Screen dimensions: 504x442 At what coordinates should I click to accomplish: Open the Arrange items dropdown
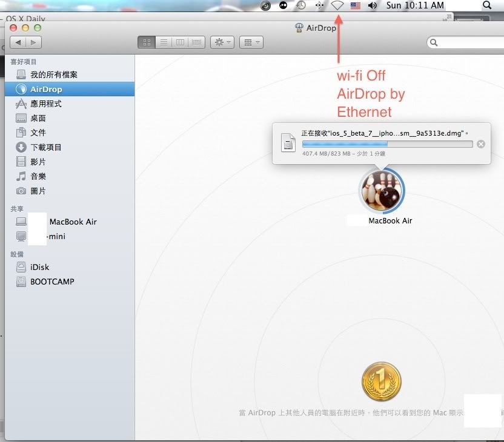click(x=251, y=42)
